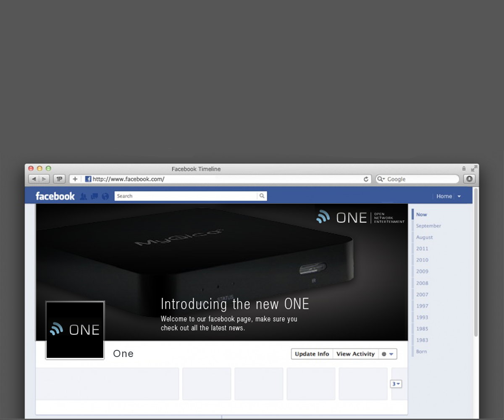The image size is (504, 420).
Task: Click the ONE logo on cover photo
Action: [360, 217]
